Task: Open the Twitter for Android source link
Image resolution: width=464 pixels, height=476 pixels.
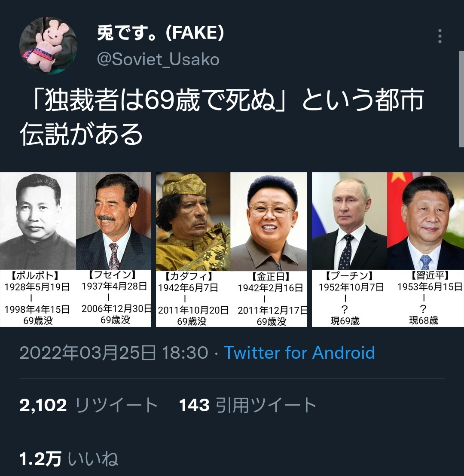Action: pos(299,353)
